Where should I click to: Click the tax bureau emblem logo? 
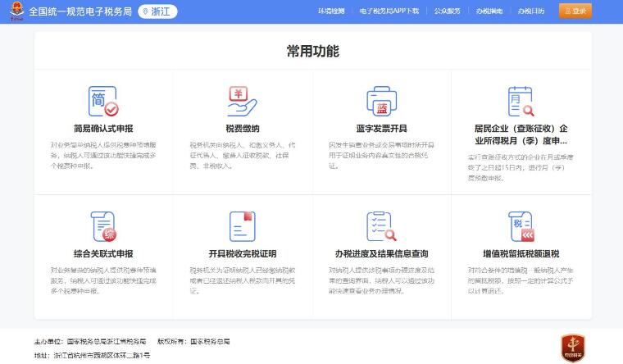13,11
